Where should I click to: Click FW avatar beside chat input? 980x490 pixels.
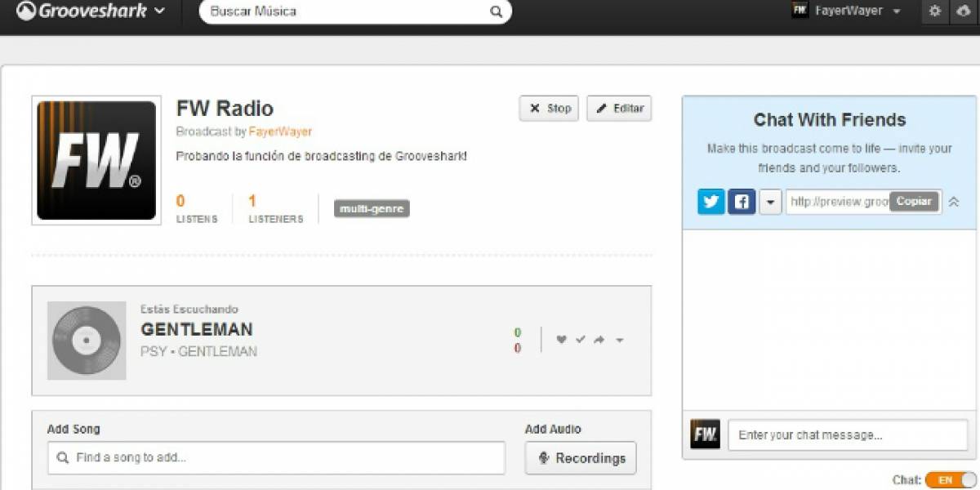pyautogui.click(x=705, y=434)
